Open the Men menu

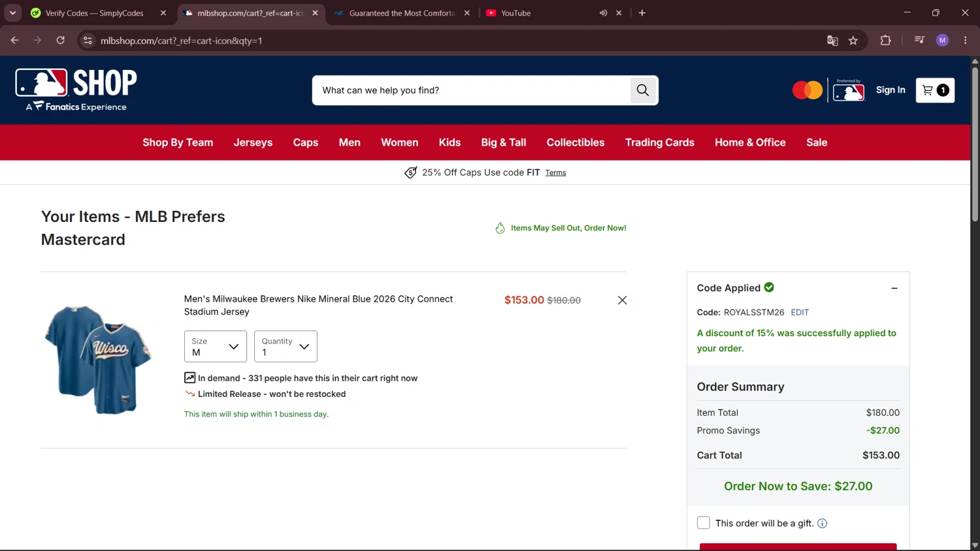click(350, 142)
